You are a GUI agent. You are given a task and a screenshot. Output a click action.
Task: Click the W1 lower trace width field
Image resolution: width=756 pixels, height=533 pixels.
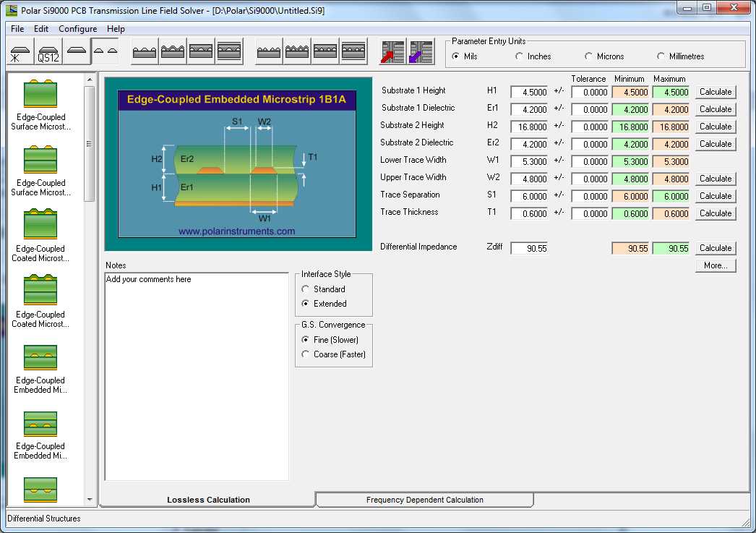[x=529, y=161]
